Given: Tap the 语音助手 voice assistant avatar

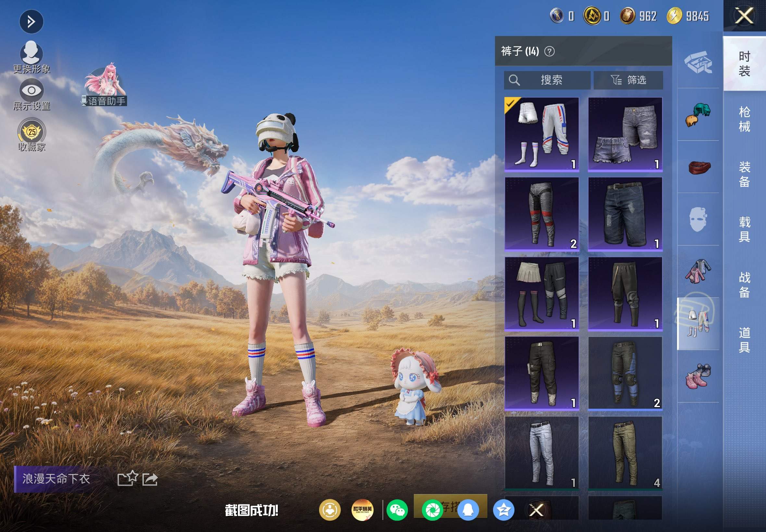Looking at the screenshot, I should 105,85.
